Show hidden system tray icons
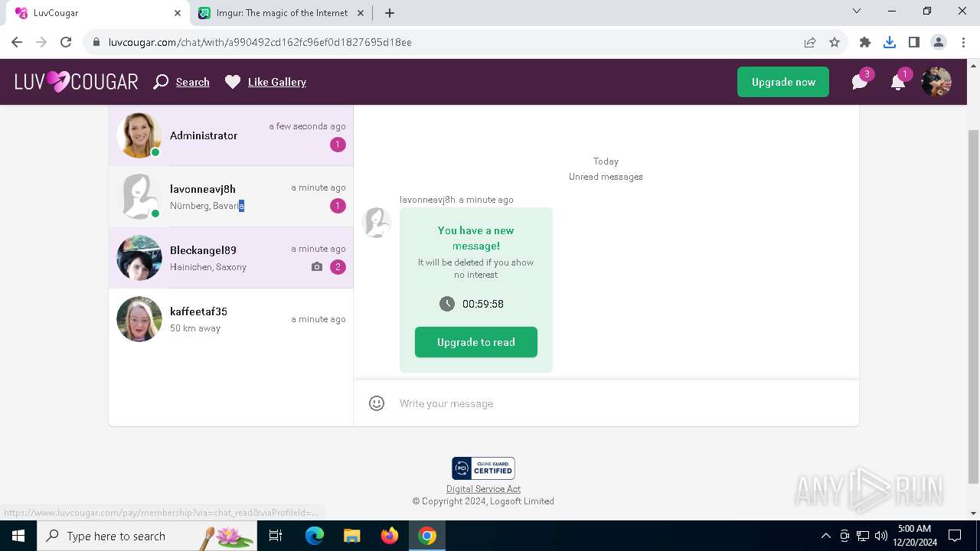Viewport: 980px width, 551px height. pyautogui.click(x=825, y=536)
